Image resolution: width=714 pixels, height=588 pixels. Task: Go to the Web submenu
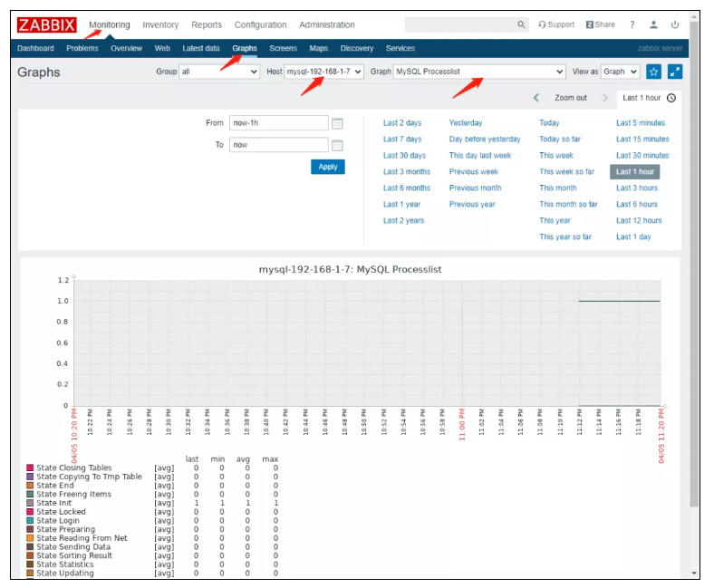coord(162,48)
